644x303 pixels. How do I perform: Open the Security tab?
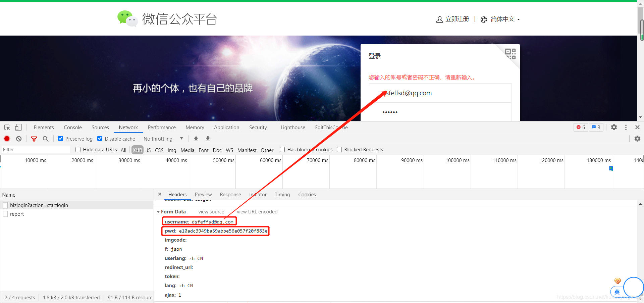258,128
